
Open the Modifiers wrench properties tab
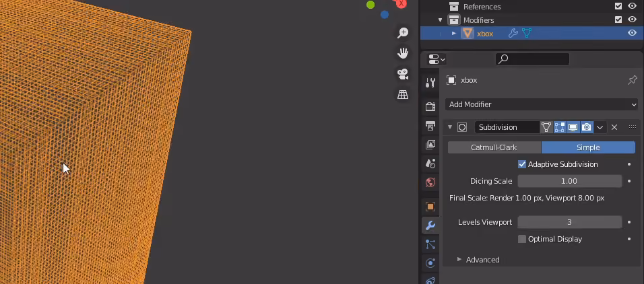[430, 225]
